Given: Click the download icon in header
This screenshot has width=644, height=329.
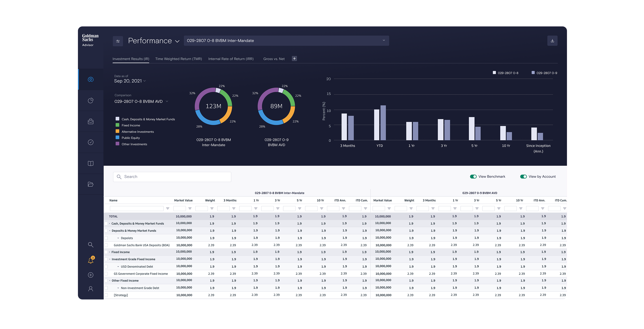Looking at the screenshot, I should pos(552,41).
